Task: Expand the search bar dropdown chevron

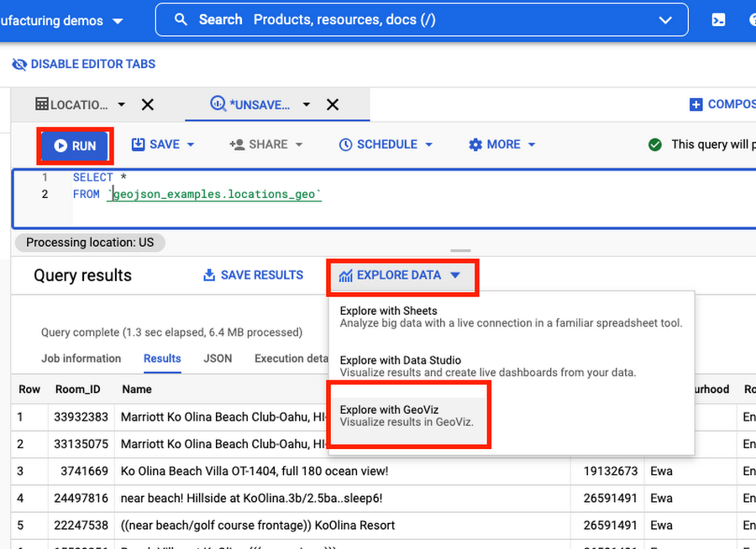Action: pos(665,20)
